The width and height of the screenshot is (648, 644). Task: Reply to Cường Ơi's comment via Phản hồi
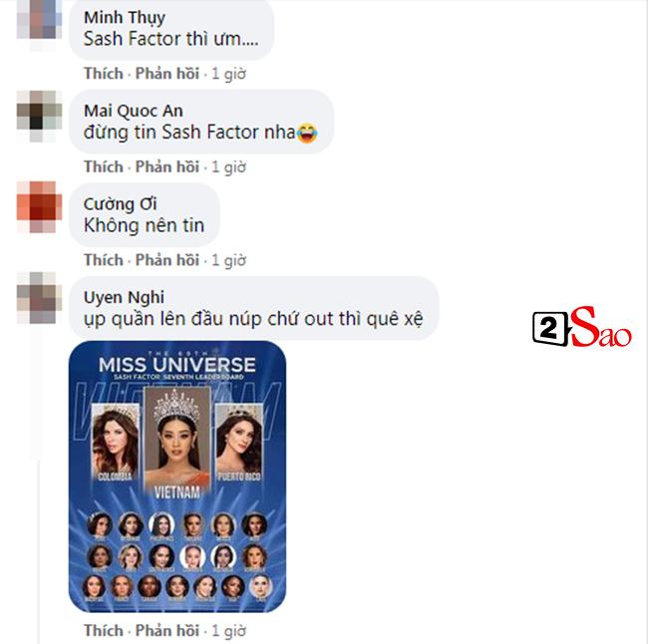click(x=167, y=260)
